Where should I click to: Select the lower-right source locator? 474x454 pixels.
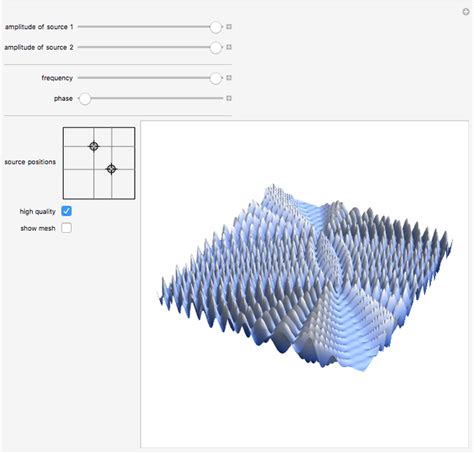point(111,169)
